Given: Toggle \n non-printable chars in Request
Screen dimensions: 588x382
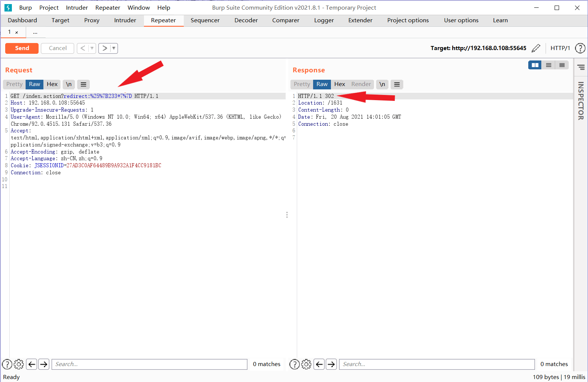Looking at the screenshot, I should tap(69, 84).
